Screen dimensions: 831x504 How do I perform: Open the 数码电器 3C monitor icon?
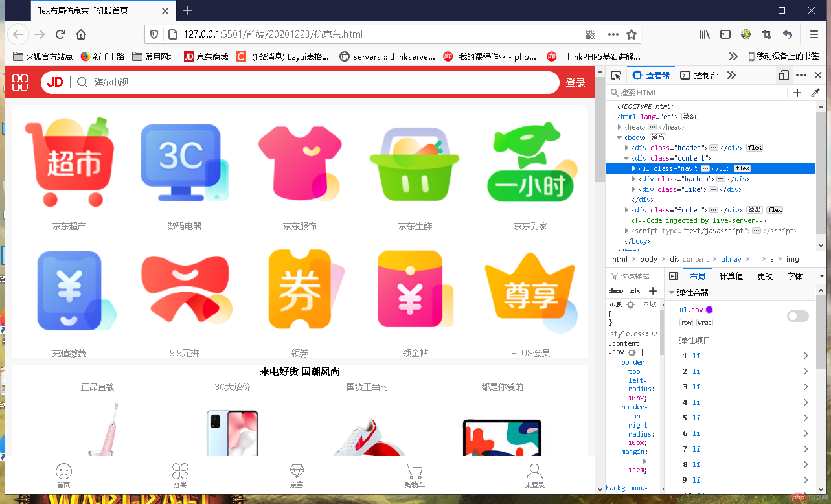(185, 163)
